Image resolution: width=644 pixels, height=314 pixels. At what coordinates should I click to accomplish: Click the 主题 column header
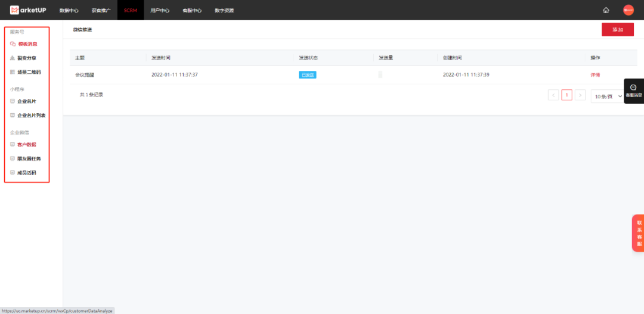(x=80, y=58)
